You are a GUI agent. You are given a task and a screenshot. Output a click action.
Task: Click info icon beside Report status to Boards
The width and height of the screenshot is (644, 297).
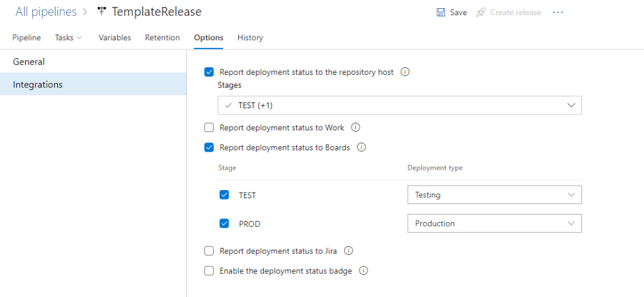click(362, 148)
